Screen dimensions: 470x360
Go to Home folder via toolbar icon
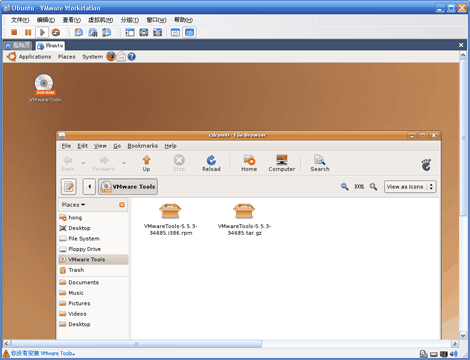pyautogui.click(x=249, y=163)
